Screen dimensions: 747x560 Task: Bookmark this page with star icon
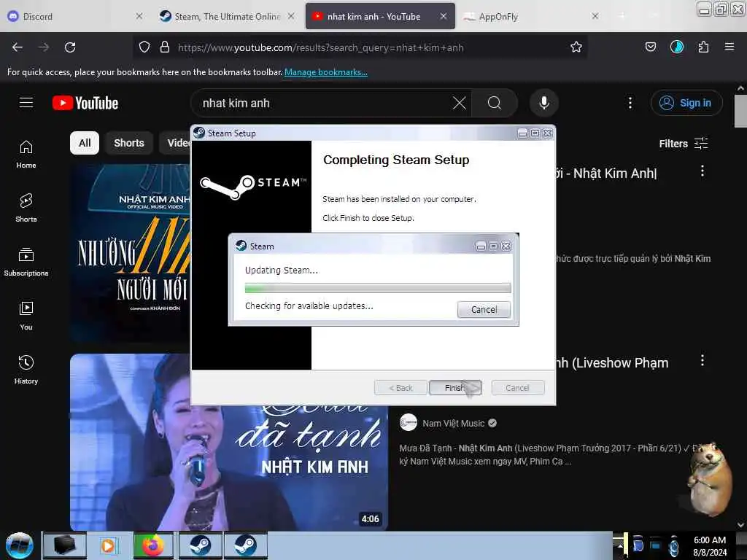(x=576, y=47)
